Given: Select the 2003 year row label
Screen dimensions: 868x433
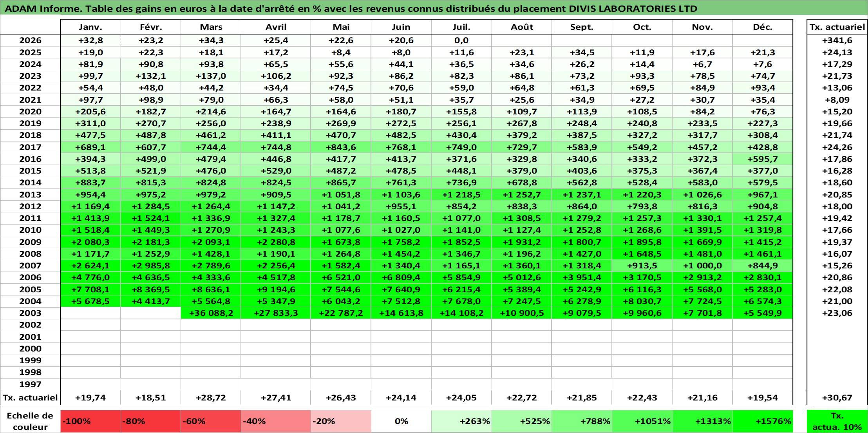Looking at the screenshot, I should [30, 313].
